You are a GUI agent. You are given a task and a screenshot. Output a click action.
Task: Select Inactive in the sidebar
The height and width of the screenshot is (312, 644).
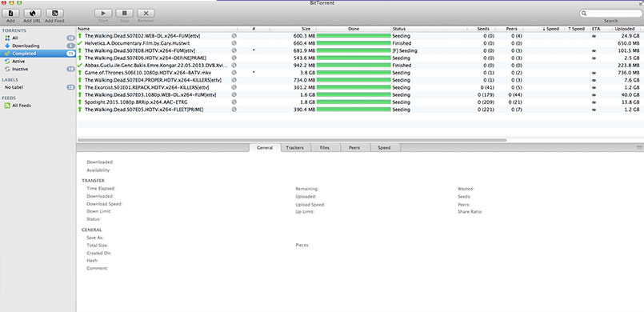coord(38,70)
